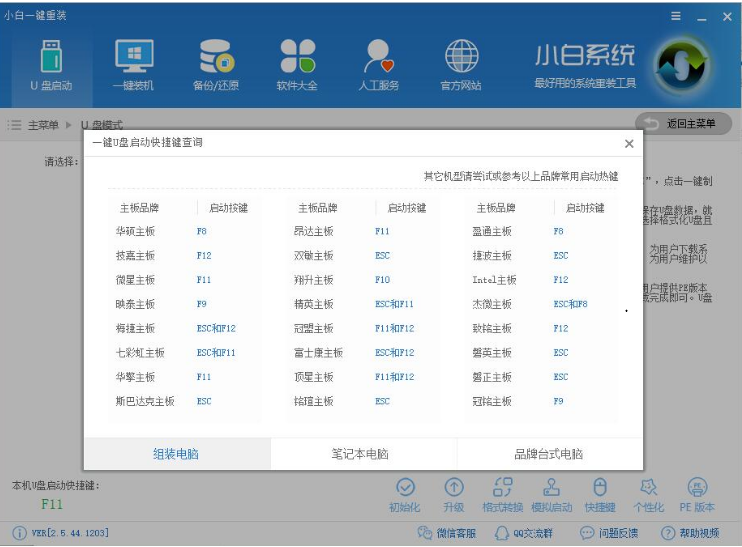The image size is (742, 547).
Task: Click the version info icon
Action: coord(19,533)
